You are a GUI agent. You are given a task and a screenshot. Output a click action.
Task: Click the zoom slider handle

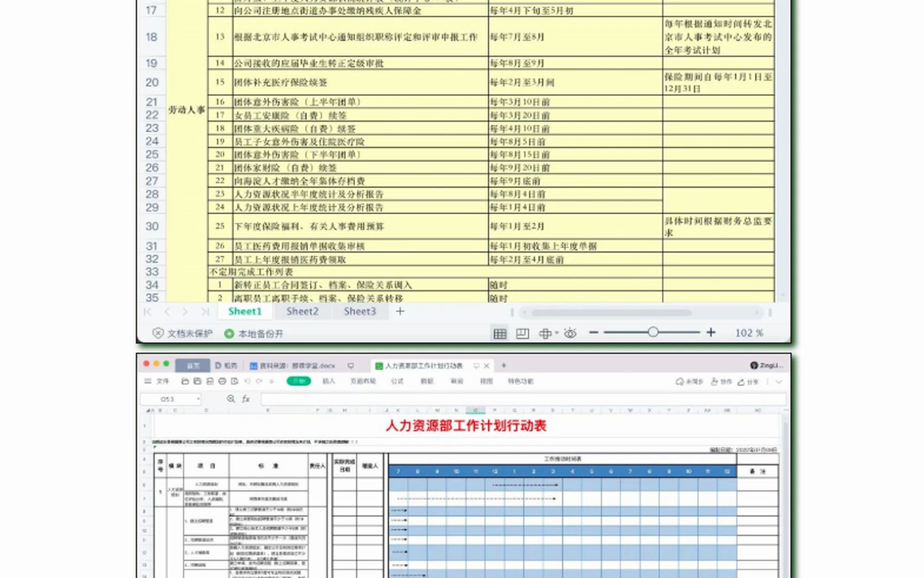tap(653, 332)
